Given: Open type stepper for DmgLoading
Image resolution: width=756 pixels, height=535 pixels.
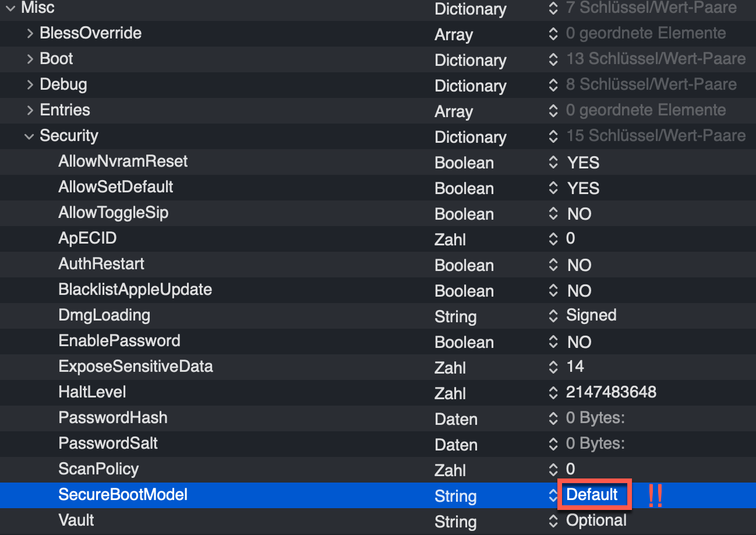Looking at the screenshot, I should (553, 316).
